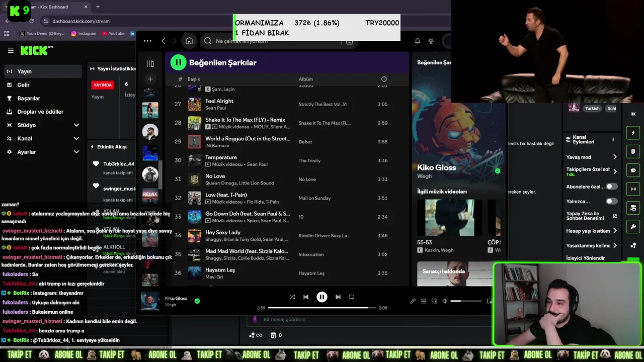Viewport: 644px width, 362px height.
Task: Click the wrench tools panel icon
Action: click(x=633, y=226)
